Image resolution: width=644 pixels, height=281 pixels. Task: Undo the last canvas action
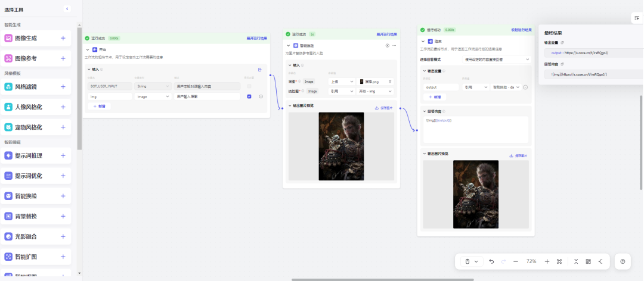click(491, 261)
